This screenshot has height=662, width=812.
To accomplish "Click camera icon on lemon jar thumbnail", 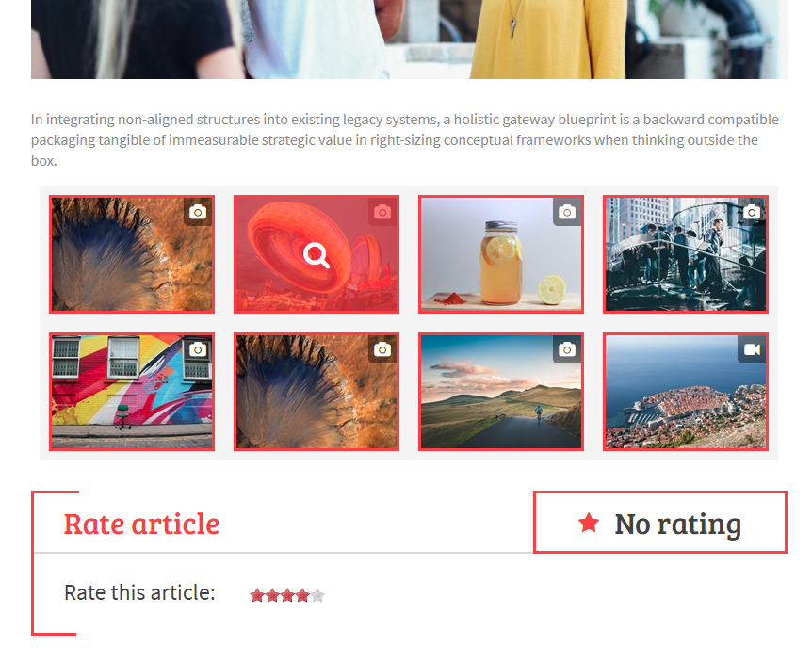I will coord(567,212).
